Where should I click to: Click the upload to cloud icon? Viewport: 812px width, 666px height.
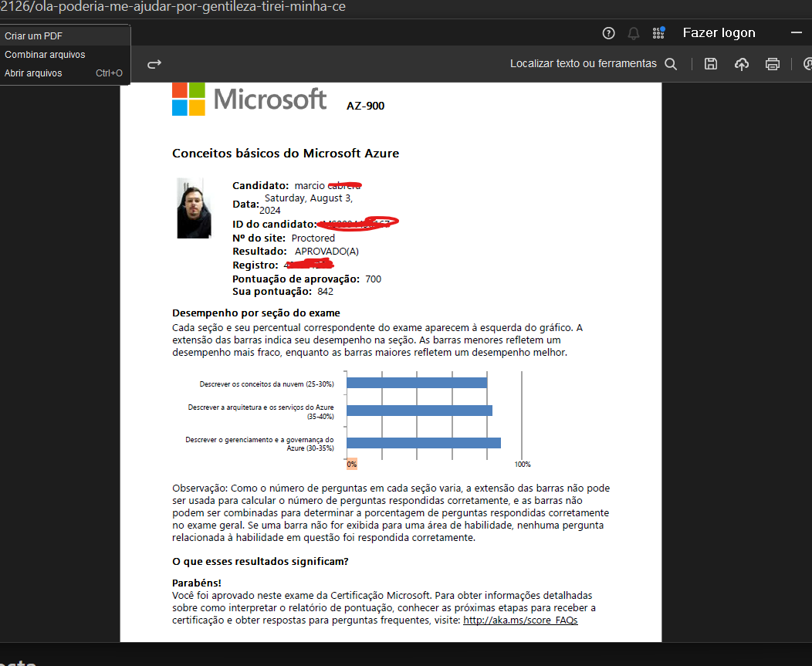pyautogui.click(x=742, y=64)
